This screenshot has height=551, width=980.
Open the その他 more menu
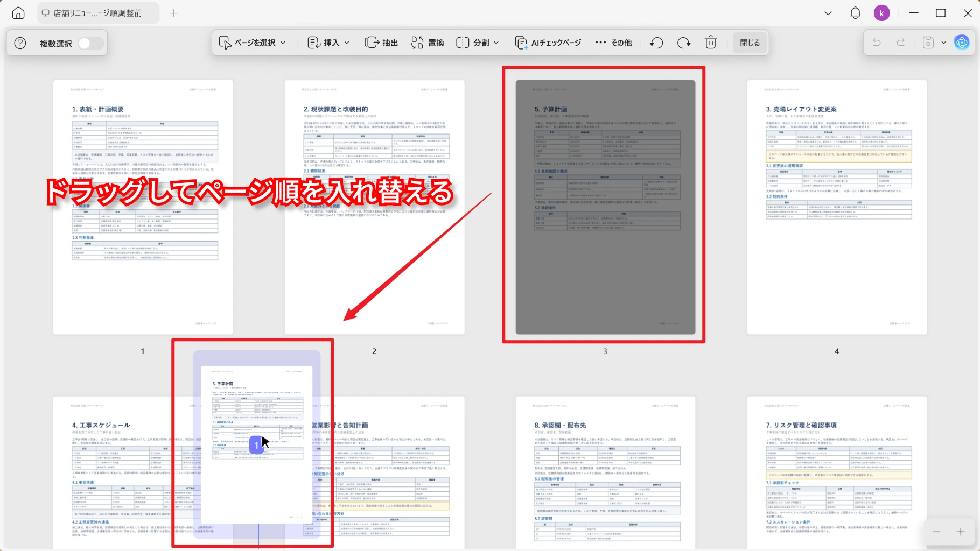tap(613, 43)
